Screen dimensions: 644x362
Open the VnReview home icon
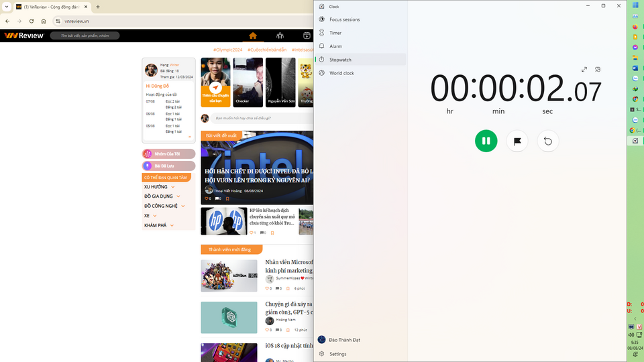tap(253, 36)
